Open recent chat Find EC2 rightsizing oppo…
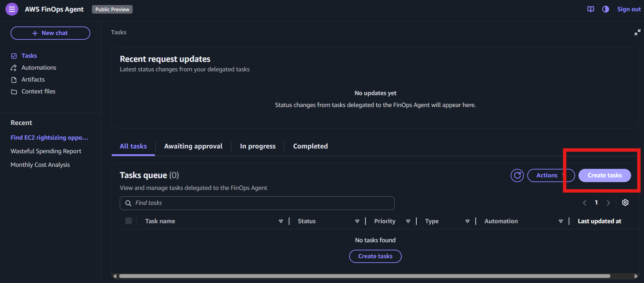644x283 pixels. 49,138
